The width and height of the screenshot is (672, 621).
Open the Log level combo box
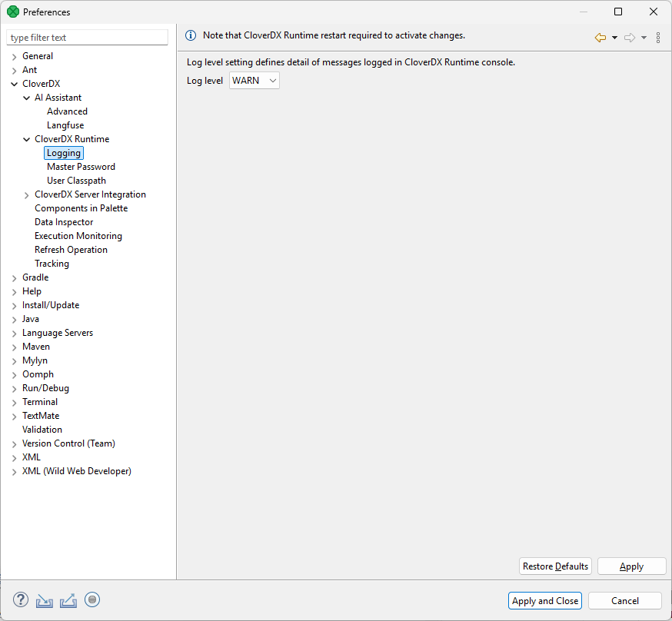(254, 81)
